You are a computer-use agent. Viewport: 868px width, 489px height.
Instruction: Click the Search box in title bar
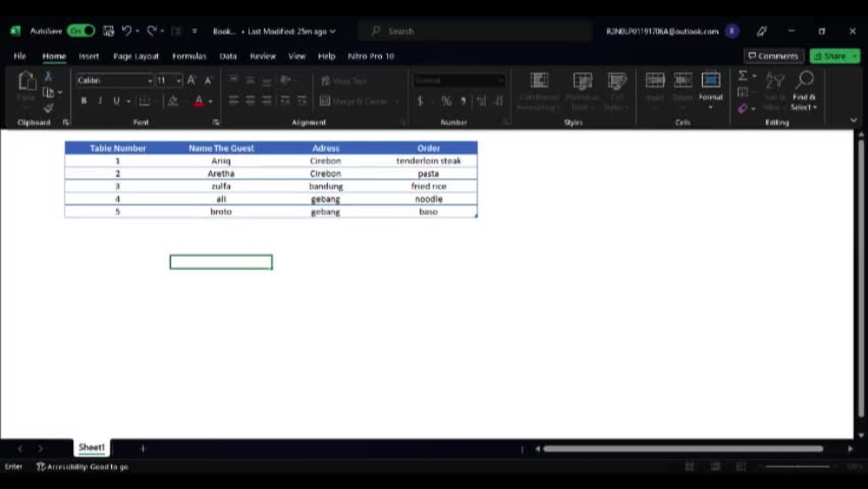(x=475, y=31)
